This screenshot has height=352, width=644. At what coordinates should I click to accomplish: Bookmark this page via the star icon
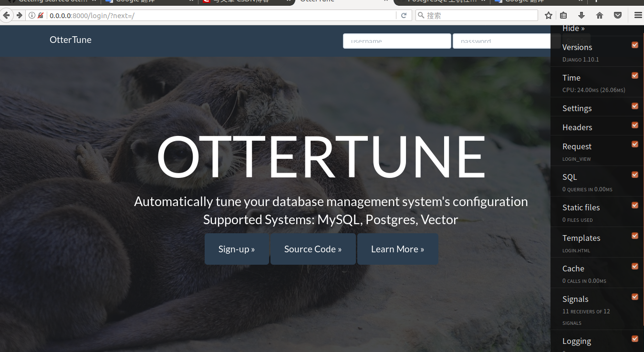pos(548,15)
